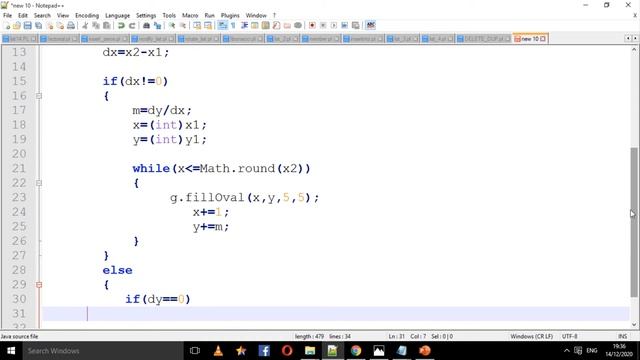Start macro recording with red button

click(312, 25)
